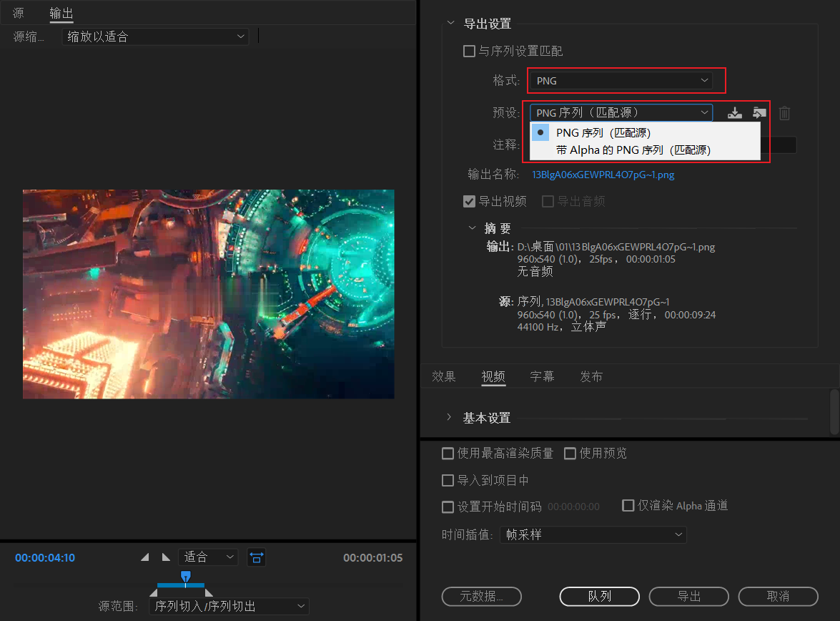Uncheck the export video checkbox
The image size is (840, 621).
[469, 201]
